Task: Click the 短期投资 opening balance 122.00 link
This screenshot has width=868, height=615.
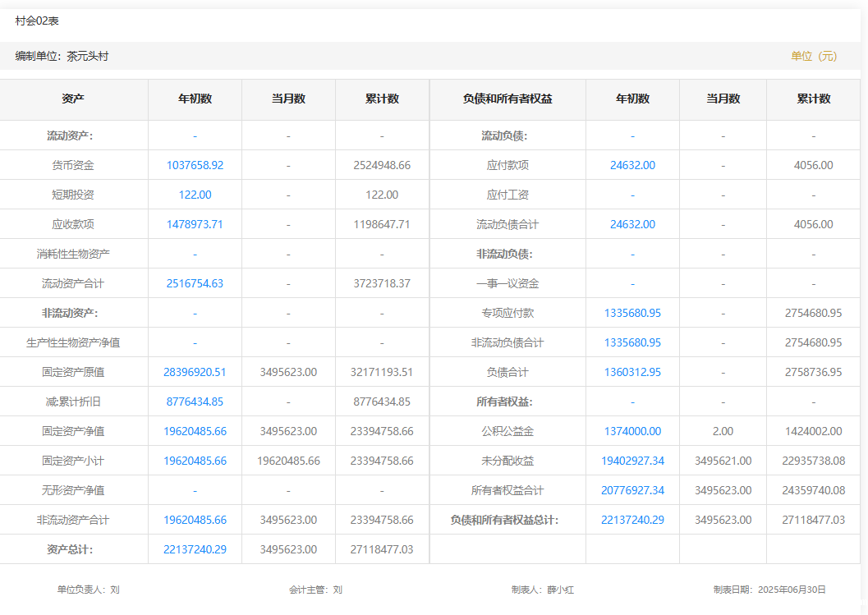Action: pyautogui.click(x=195, y=195)
